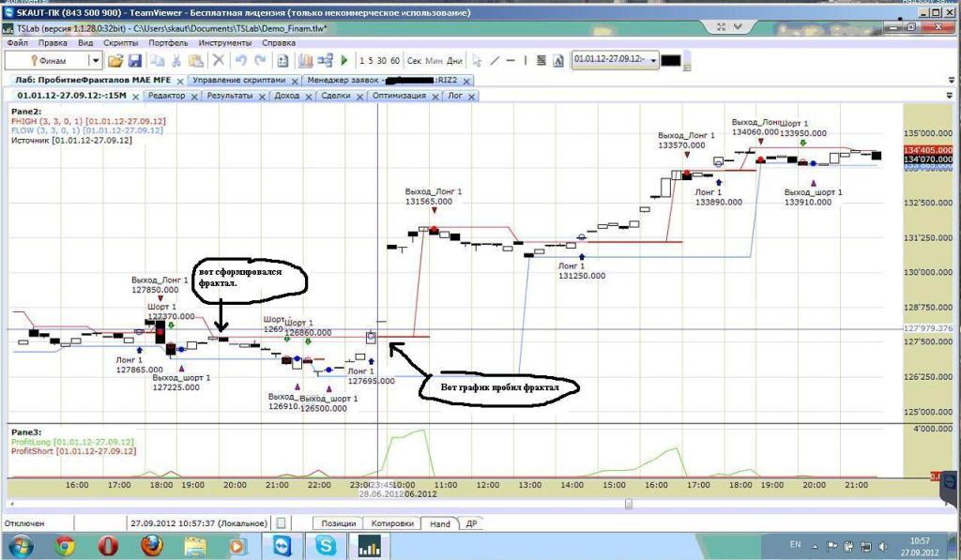Open Skype from the taskbar
This screenshot has width=961, height=560.
[326, 545]
